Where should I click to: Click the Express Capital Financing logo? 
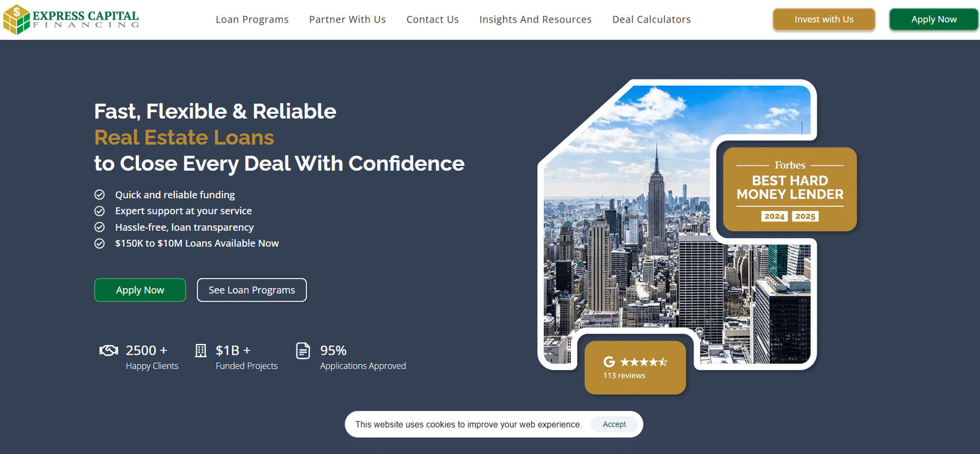[71, 19]
